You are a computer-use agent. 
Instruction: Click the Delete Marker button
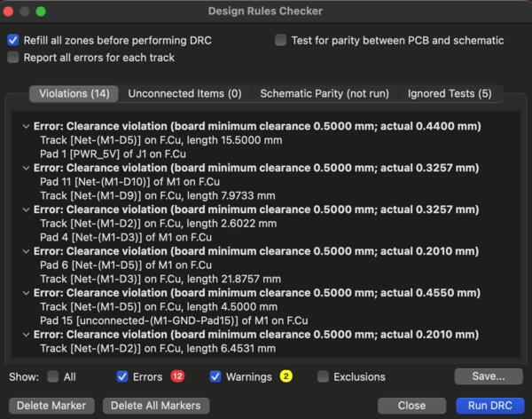tap(51, 405)
